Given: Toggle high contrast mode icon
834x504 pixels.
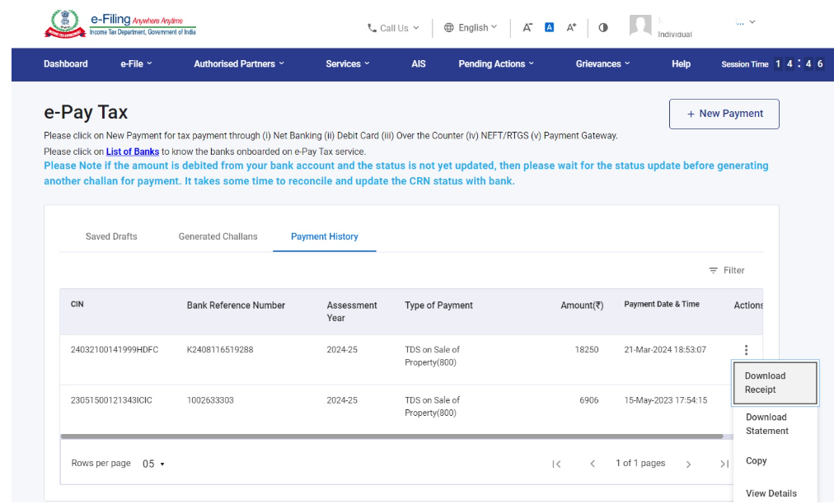Looking at the screenshot, I should pos(603,27).
